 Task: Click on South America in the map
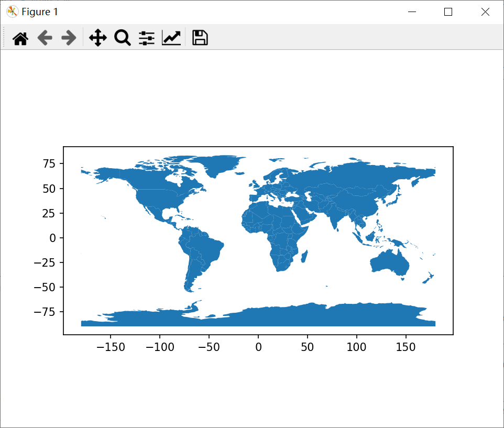click(x=200, y=254)
